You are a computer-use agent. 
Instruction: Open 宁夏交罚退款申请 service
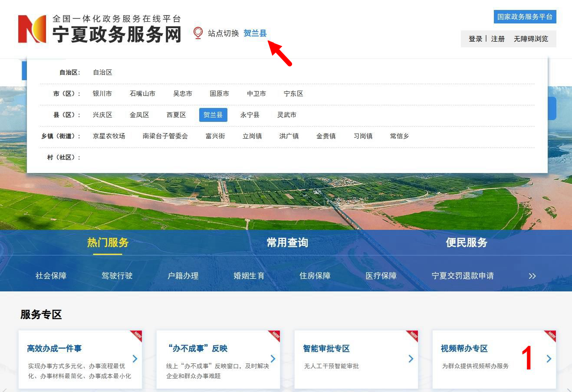[463, 276]
